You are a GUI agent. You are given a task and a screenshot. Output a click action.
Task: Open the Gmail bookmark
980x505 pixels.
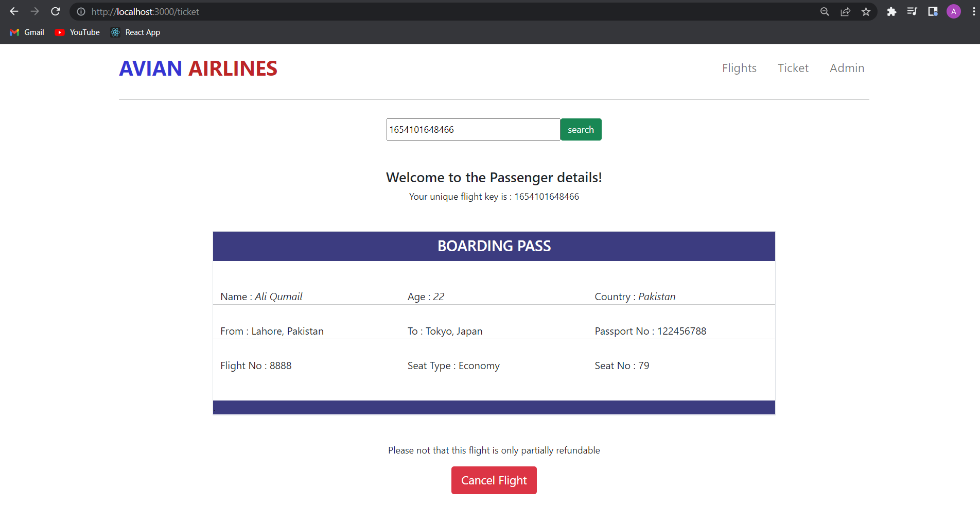click(26, 32)
